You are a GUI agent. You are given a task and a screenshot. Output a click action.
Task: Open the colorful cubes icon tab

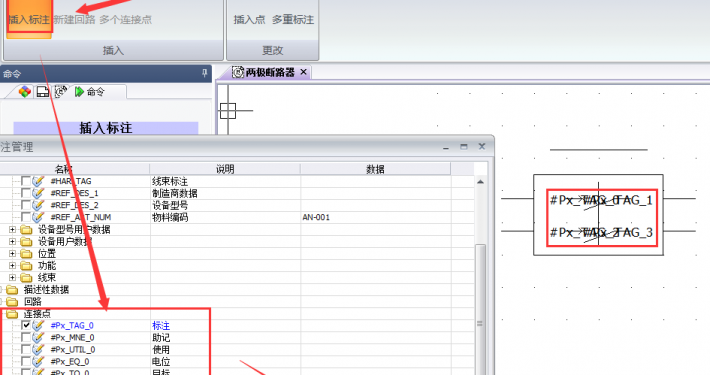pos(24,91)
